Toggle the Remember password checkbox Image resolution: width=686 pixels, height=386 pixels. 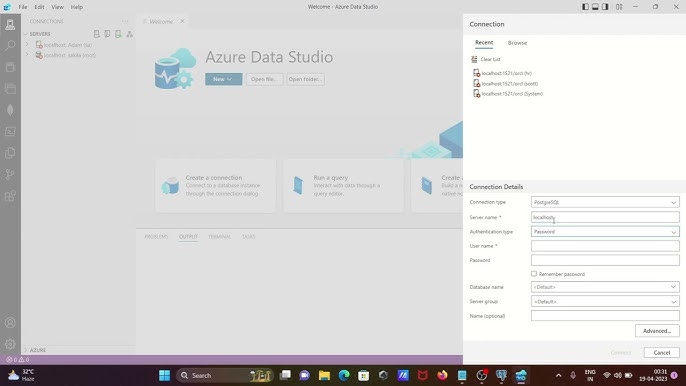click(x=534, y=274)
